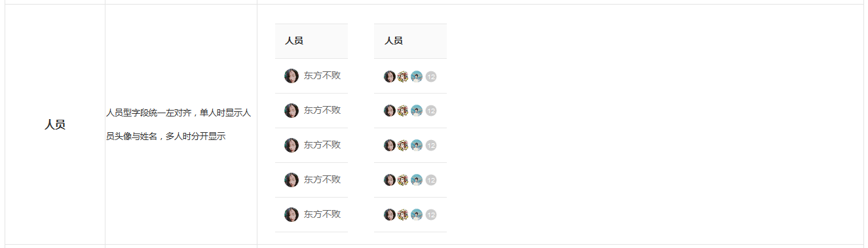The image size is (868, 248).
Task: Click the 东方不败 avatar in the first row
Action: point(292,76)
